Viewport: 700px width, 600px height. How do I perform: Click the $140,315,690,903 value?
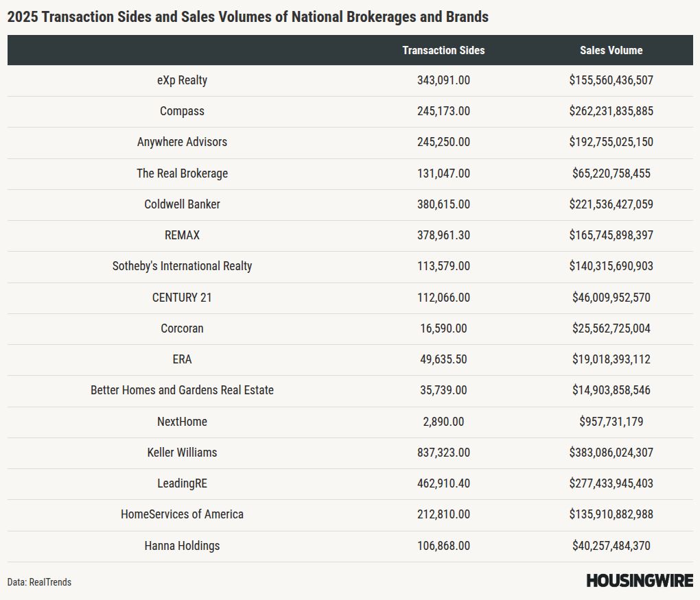(611, 266)
